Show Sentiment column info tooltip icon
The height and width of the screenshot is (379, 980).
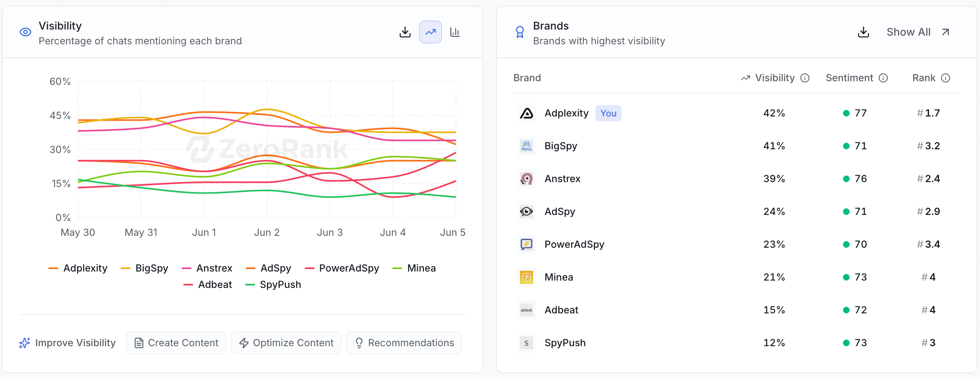click(x=884, y=78)
